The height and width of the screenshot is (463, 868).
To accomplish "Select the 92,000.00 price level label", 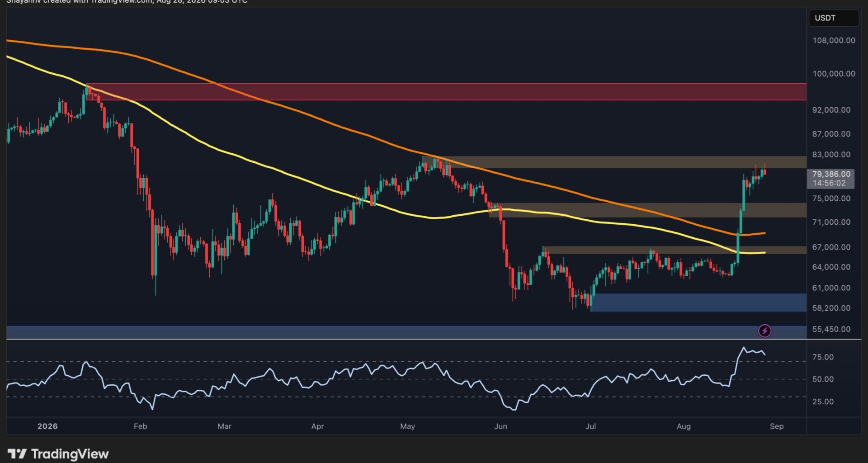I will pos(831,110).
